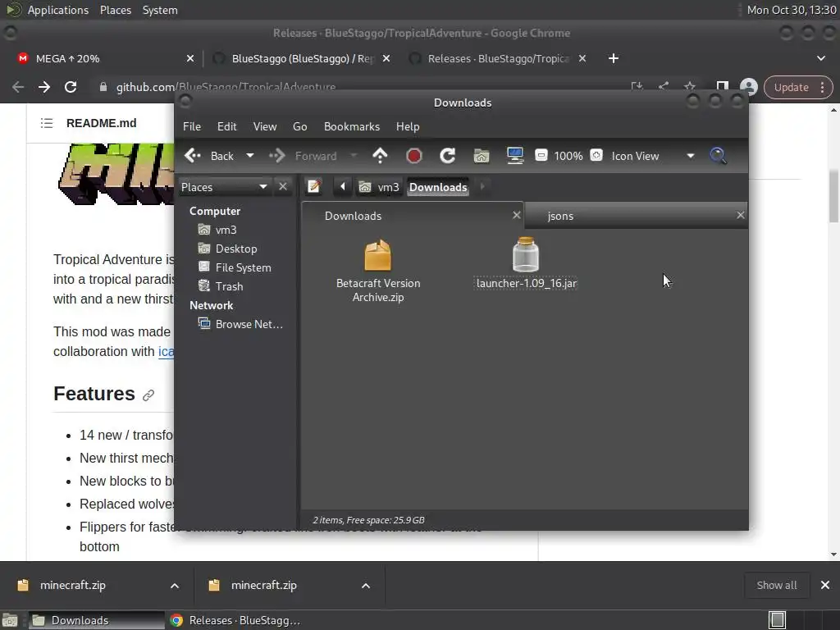Zoom in with the plus icon
The height and width of the screenshot is (630, 840).
tap(596, 156)
